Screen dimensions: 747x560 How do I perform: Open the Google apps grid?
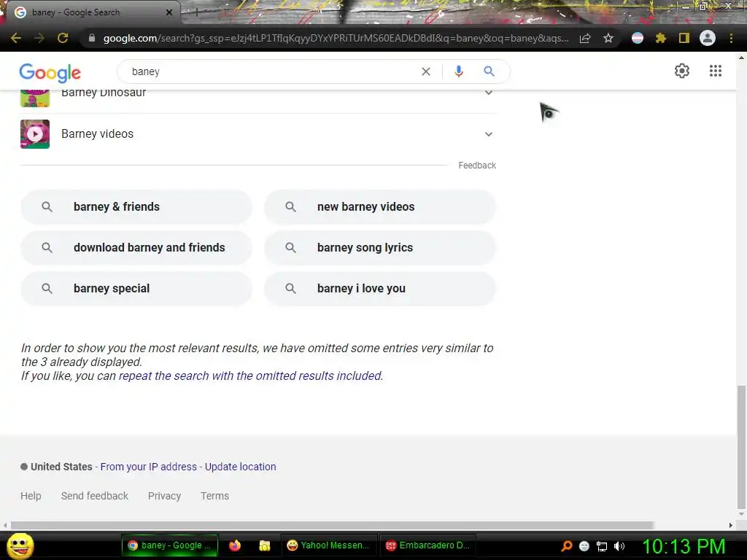[716, 71]
